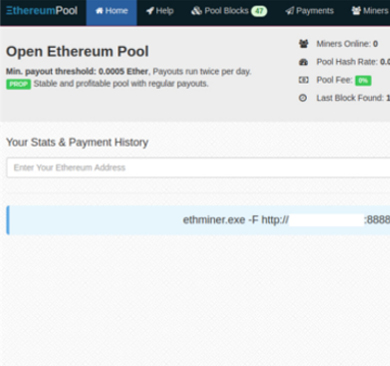390x366 pixels.
Task: Click the paper plane icon beside Payments
Action: (x=289, y=11)
